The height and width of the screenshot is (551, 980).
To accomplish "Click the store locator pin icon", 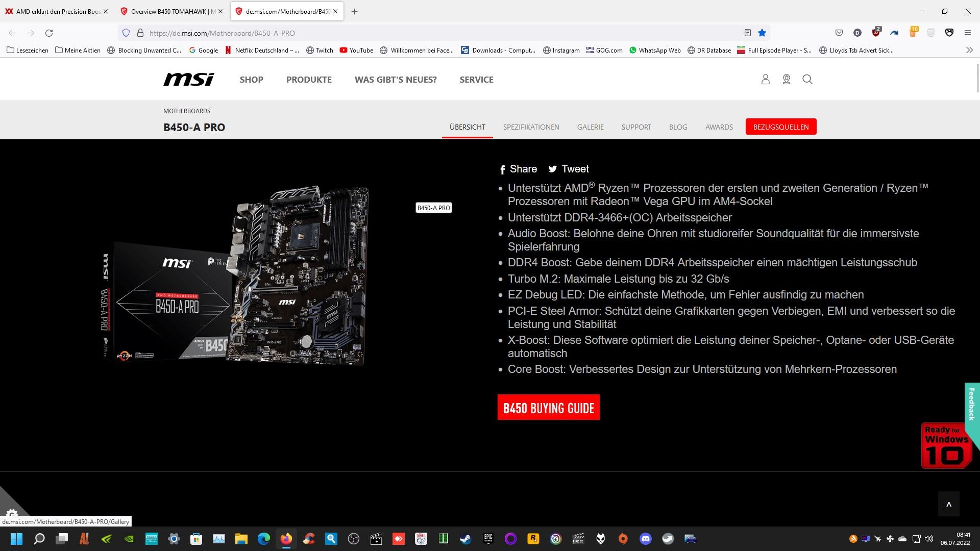I will (x=786, y=79).
